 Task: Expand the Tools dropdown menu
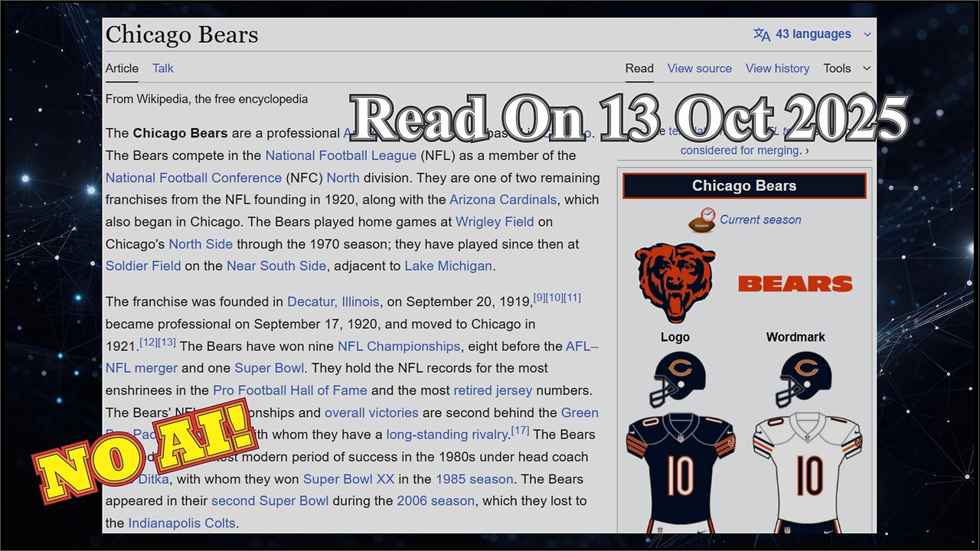click(847, 68)
